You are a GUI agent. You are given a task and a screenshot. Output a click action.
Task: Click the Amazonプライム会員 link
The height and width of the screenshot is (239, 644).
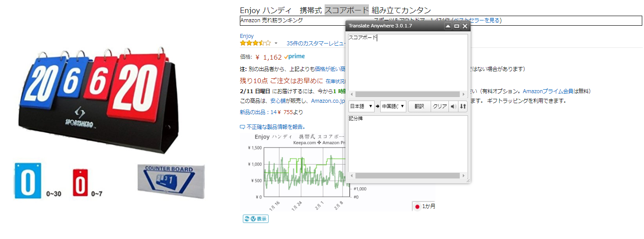click(548, 91)
